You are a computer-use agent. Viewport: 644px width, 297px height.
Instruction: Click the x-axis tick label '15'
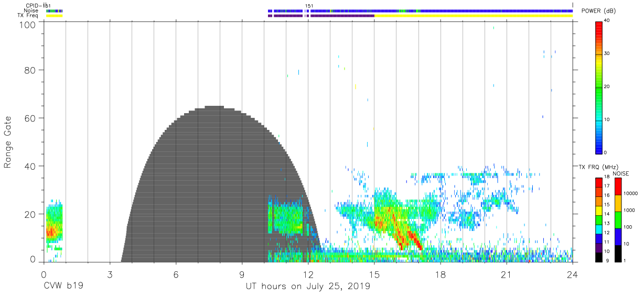(374, 274)
